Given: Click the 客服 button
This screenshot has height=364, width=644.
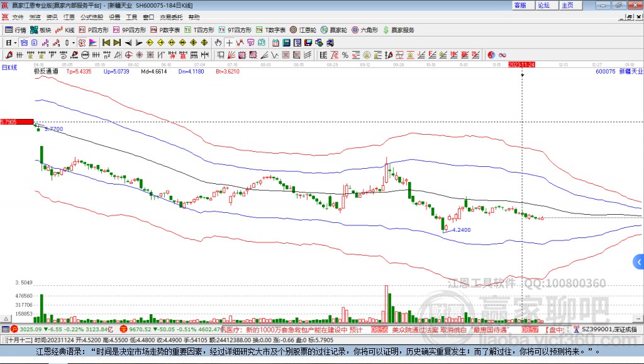Looking at the screenshot, I should (x=520, y=5).
